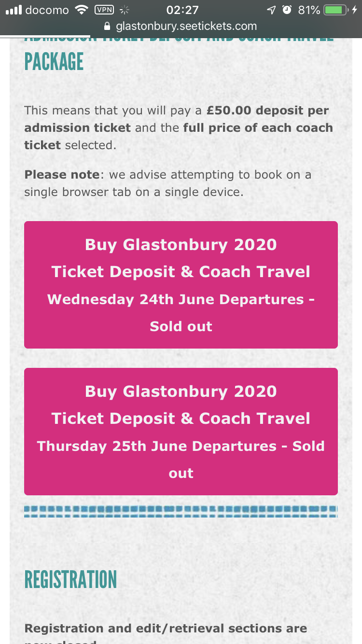Tap the PACKAGE heading
The height and width of the screenshot is (644, 362).
54,62
